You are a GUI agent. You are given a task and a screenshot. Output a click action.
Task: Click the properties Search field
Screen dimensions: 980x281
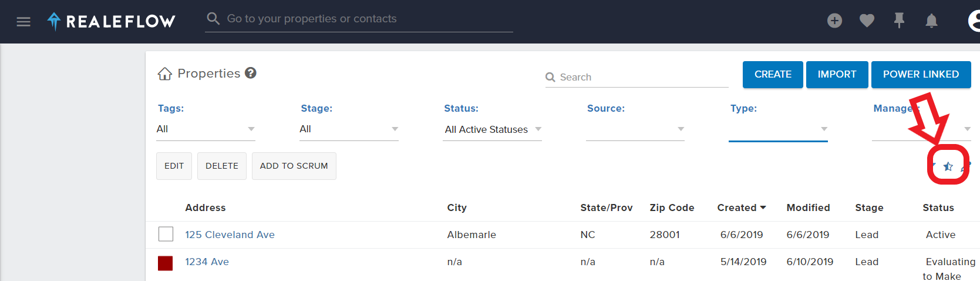640,77
